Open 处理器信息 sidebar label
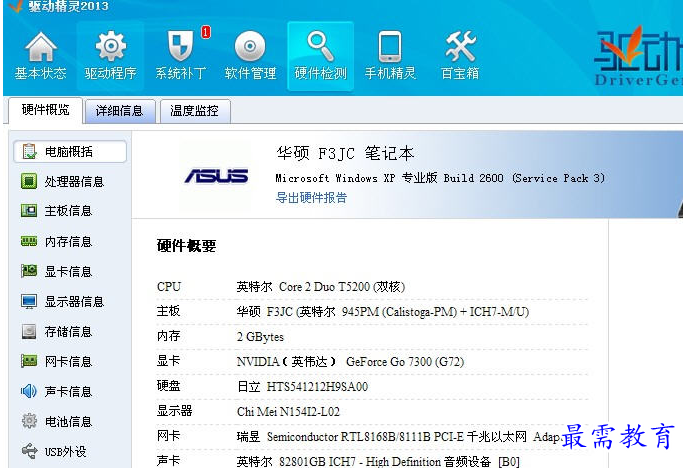This screenshot has height=468, width=683. pos(74,181)
